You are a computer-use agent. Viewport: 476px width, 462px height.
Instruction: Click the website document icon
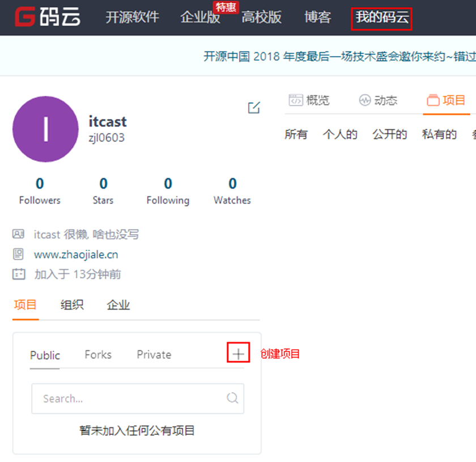coord(18,254)
